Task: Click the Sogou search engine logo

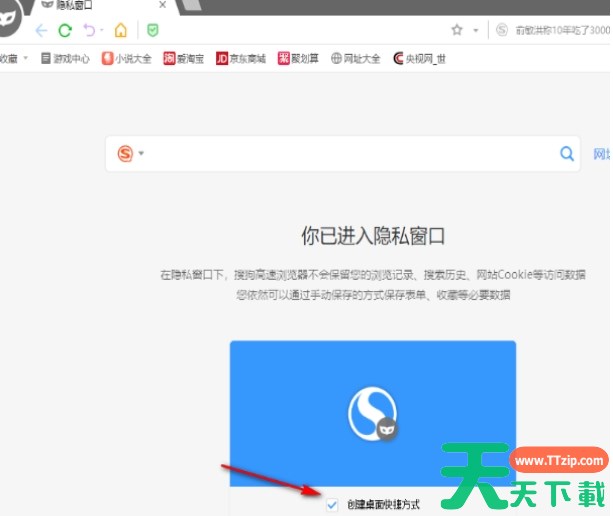Action: click(x=125, y=153)
